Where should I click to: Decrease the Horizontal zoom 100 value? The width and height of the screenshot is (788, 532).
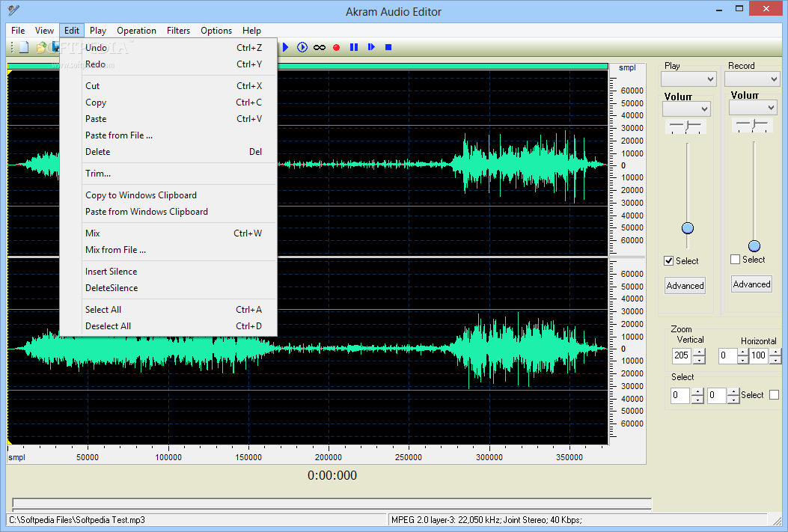(x=775, y=360)
